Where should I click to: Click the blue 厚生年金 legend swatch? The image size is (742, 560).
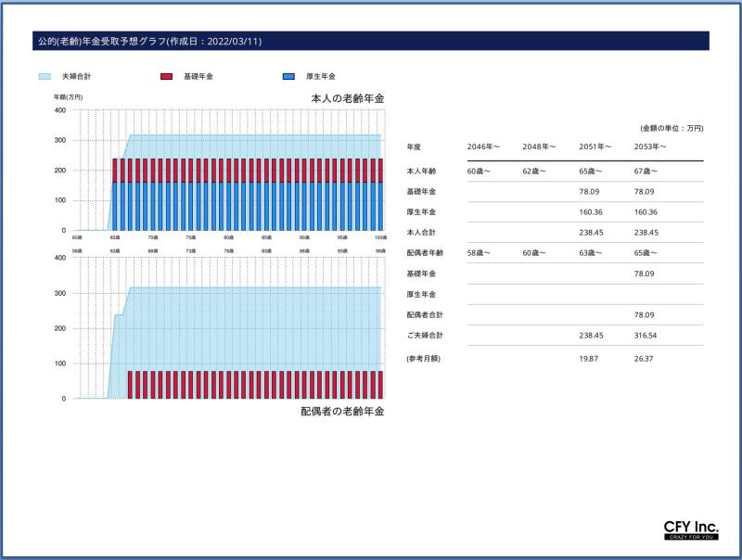tap(288, 76)
